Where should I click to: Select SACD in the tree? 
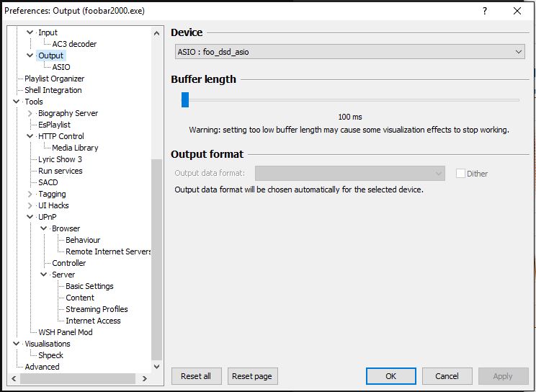tap(48, 182)
